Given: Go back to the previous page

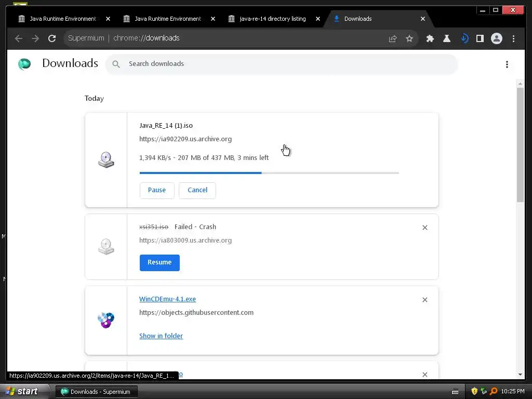Looking at the screenshot, I should 19,38.
